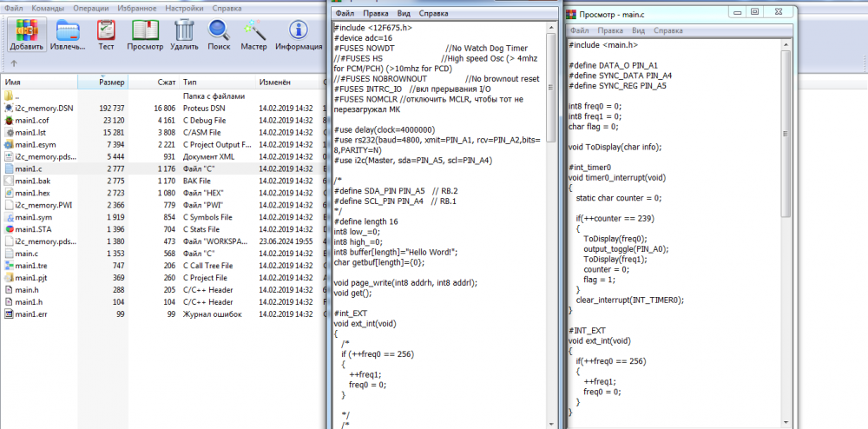Sort file list by Изменён column header
The height and width of the screenshot is (429, 868).
(287, 83)
